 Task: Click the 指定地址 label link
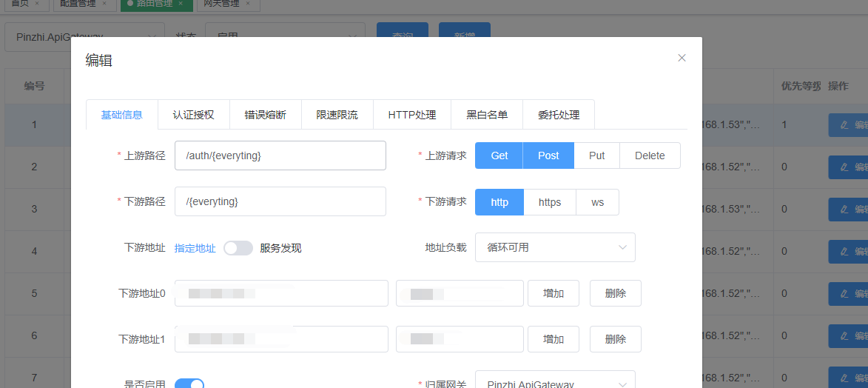pos(195,248)
